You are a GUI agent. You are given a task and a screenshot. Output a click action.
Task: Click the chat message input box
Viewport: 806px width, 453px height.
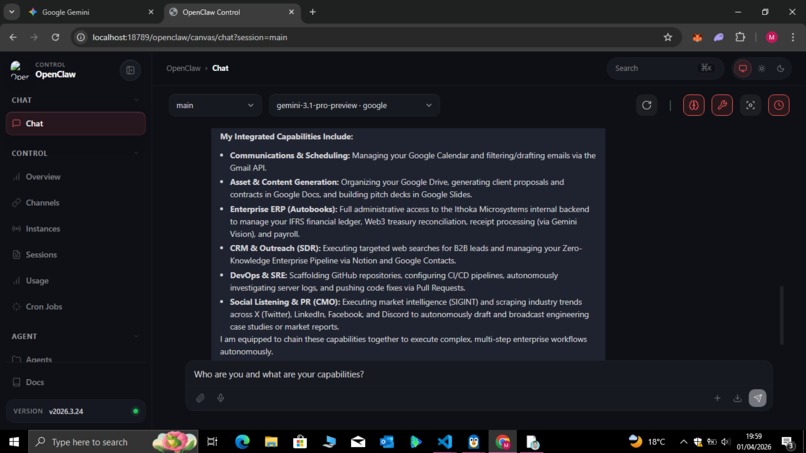(478, 374)
